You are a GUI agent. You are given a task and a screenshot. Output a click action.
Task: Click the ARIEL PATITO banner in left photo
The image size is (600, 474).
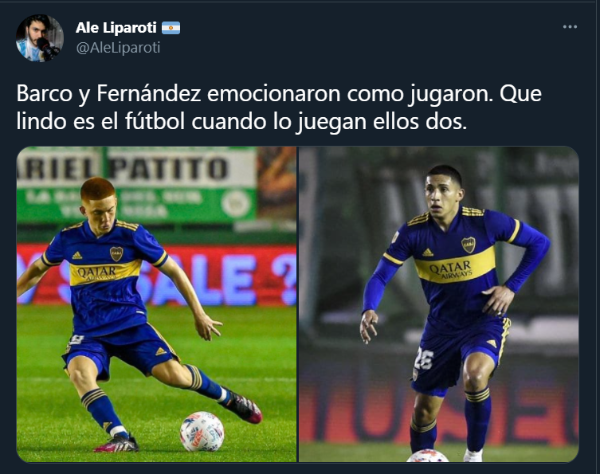[x=136, y=169]
